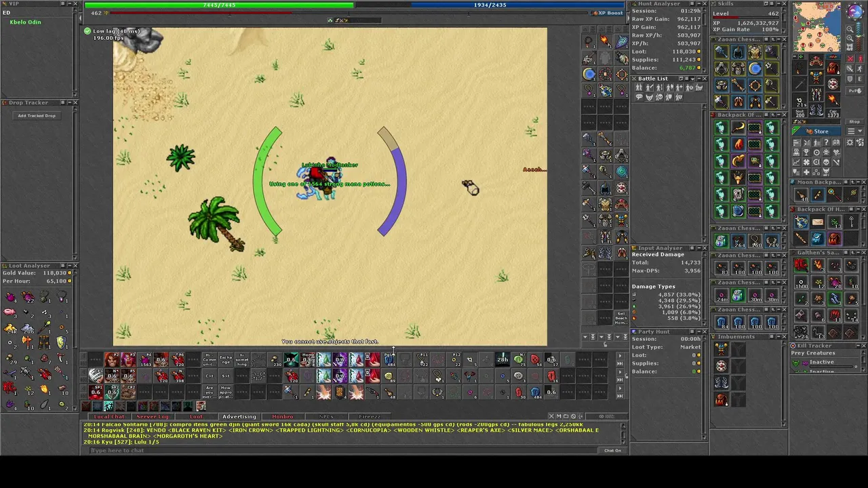Viewport: 868px width, 488px height.
Task: Minimize the Party Hunt panel
Action: [699, 331]
